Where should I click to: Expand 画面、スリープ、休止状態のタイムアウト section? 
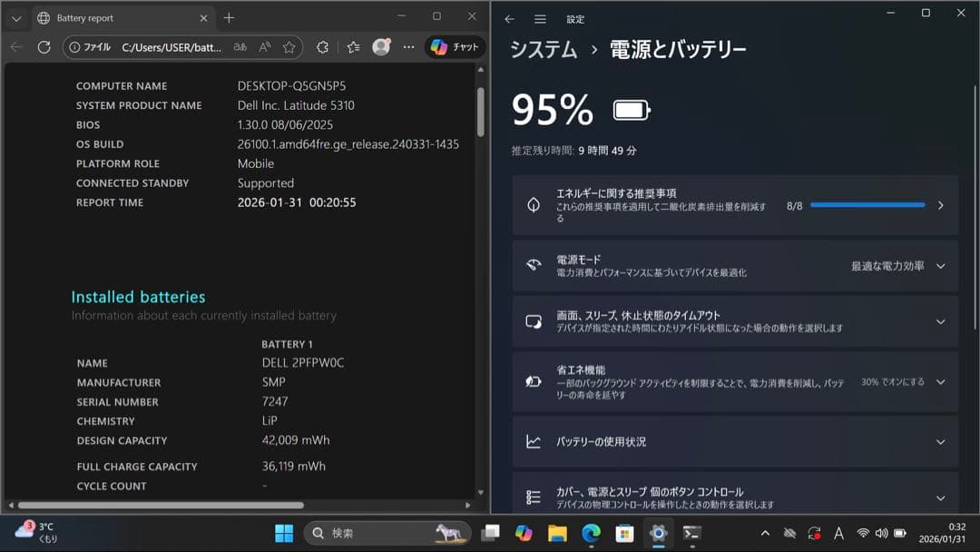tap(941, 321)
